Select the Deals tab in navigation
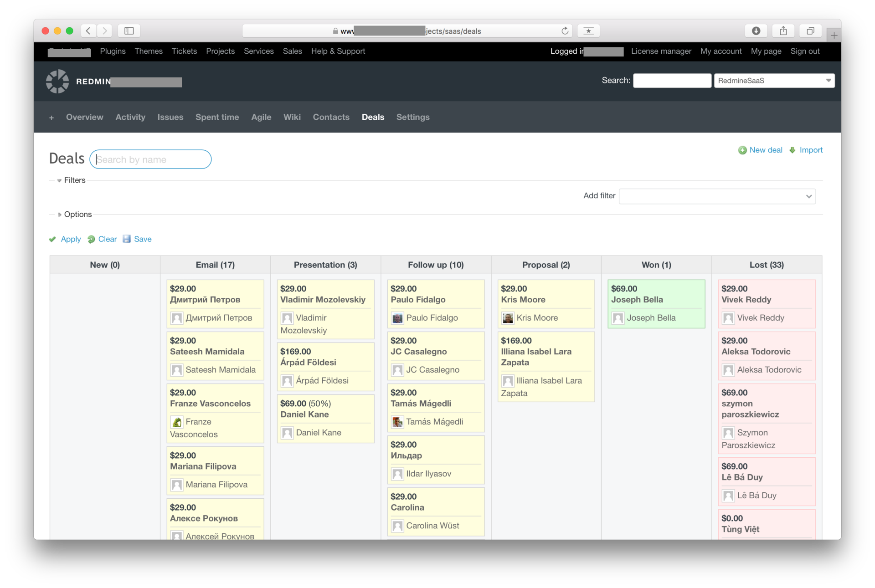This screenshot has width=875, height=588. coord(373,117)
